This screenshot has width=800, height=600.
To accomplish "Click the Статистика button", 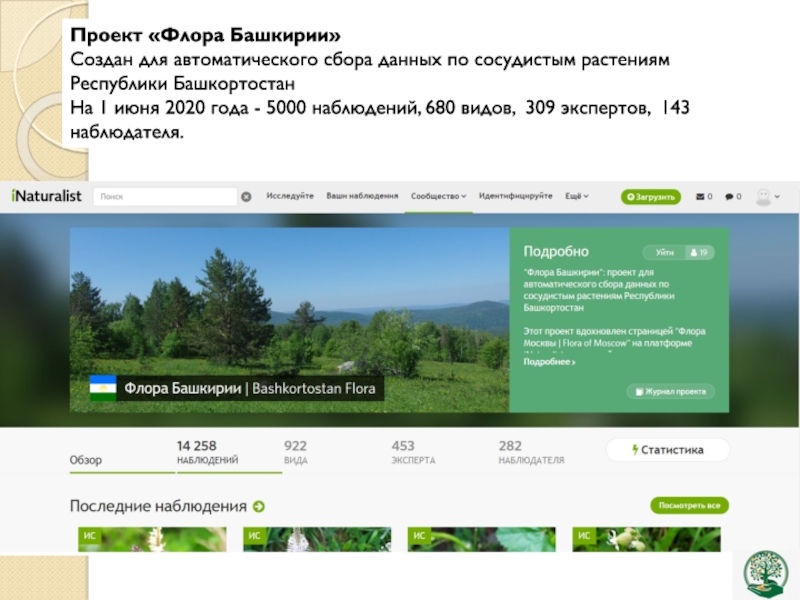I will tap(667, 450).
